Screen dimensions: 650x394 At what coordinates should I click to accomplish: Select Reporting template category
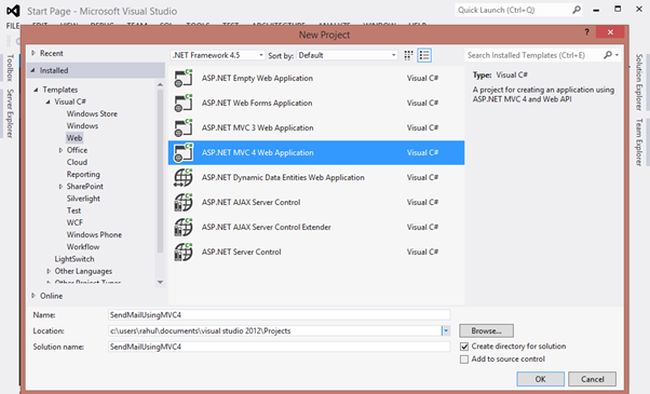coord(83,174)
